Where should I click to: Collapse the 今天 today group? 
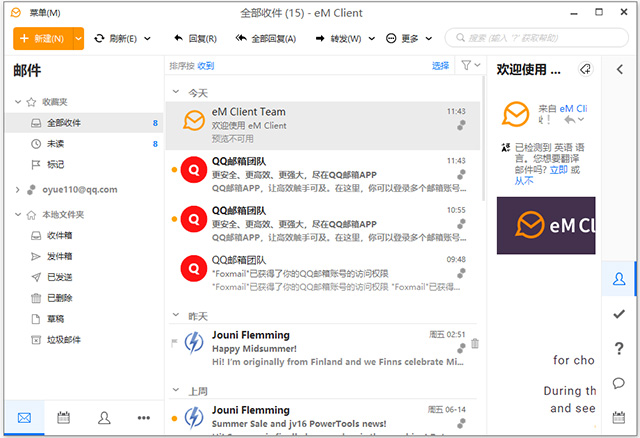point(176,92)
